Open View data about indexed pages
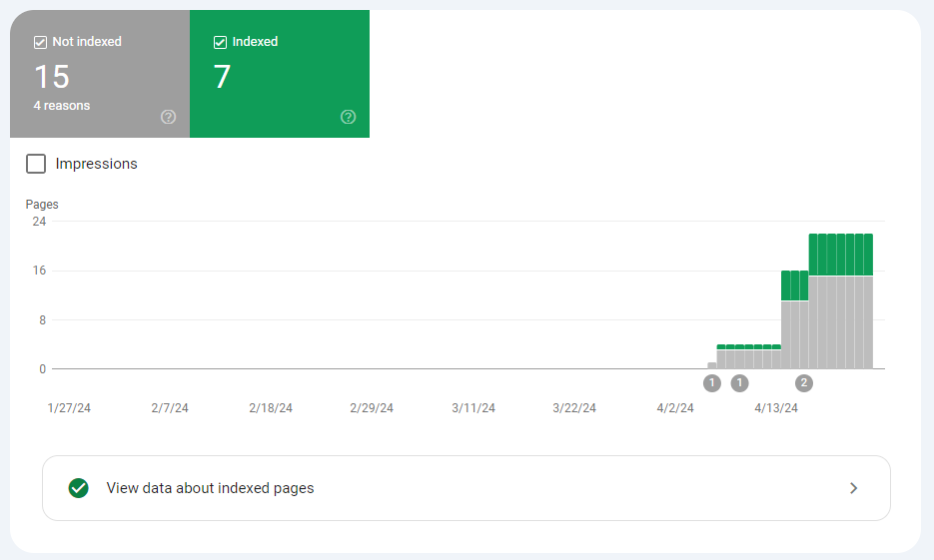The width and height of the screenshot is (934, 560). [210, 488]
